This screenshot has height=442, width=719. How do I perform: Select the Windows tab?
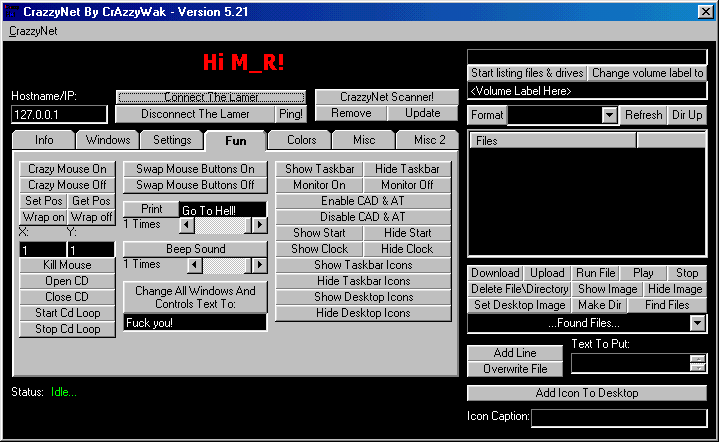[x=108, y=140]
